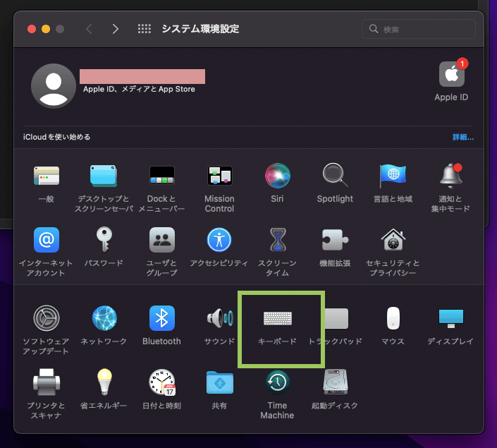The height and width of the screenshot is (448, 497).
Task: Show all preferences grid button
Action: pos(145,29)
